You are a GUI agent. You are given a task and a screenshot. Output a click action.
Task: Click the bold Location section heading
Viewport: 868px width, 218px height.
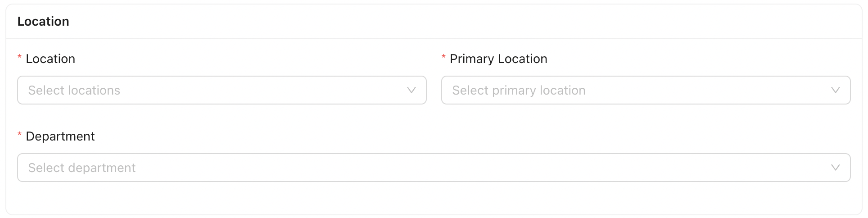coord(43,22)
